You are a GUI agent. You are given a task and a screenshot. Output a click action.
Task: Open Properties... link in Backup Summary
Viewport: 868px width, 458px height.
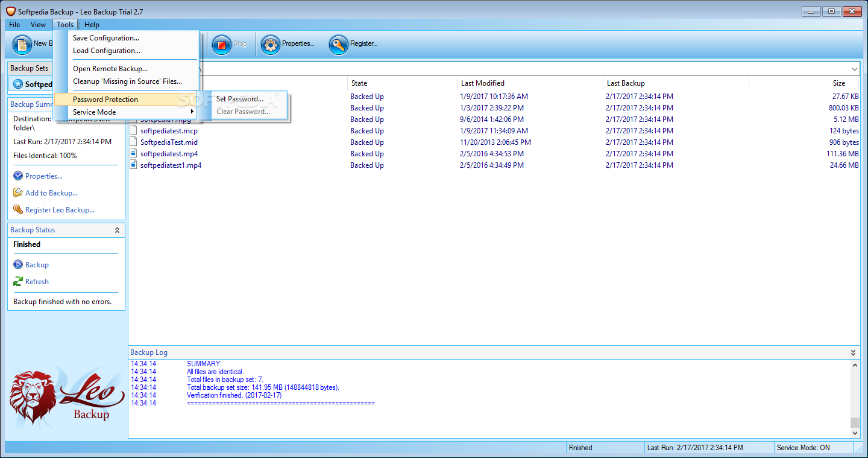coord(44,176)
